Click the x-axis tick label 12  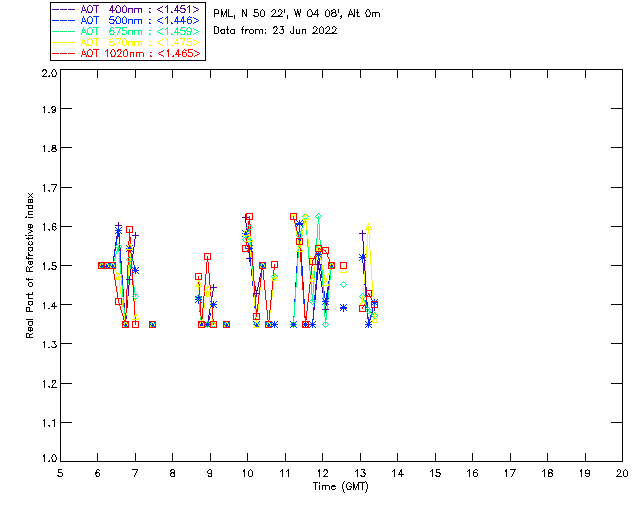tap(323, 473)
